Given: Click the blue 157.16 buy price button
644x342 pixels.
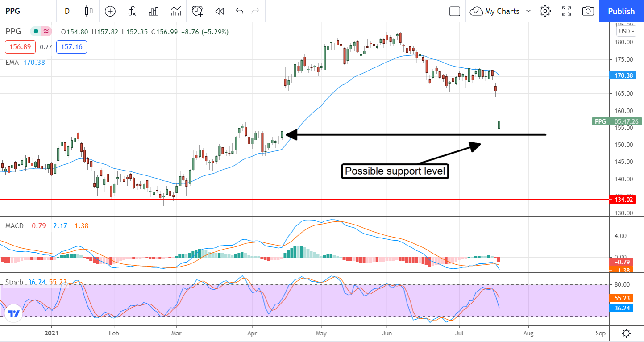Looking at the screenshot, I should pos(71,47).
